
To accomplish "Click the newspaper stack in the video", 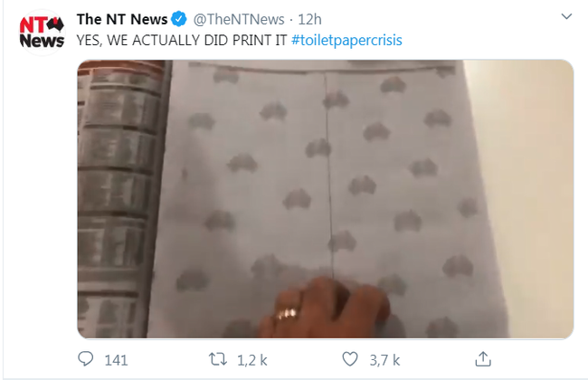I will (x=119, y=199).
